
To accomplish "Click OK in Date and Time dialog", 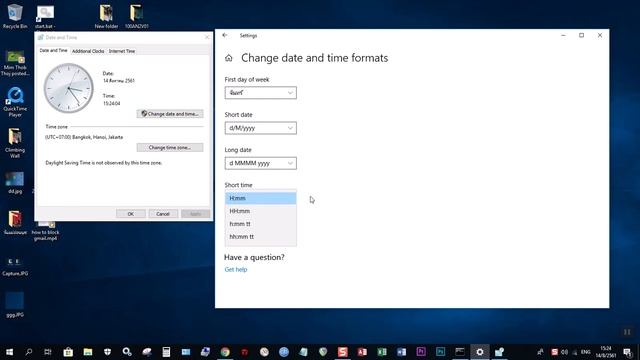I will [131, 213].
